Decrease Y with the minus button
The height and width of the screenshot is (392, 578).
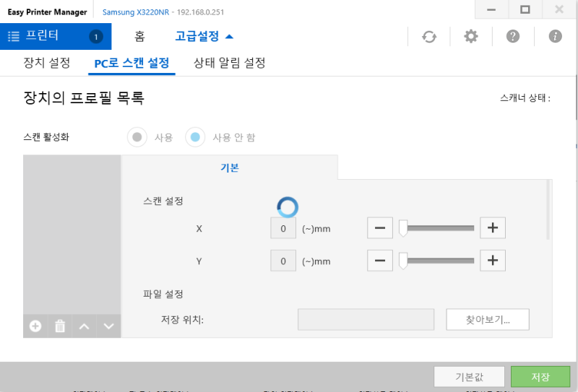point(380,261)
